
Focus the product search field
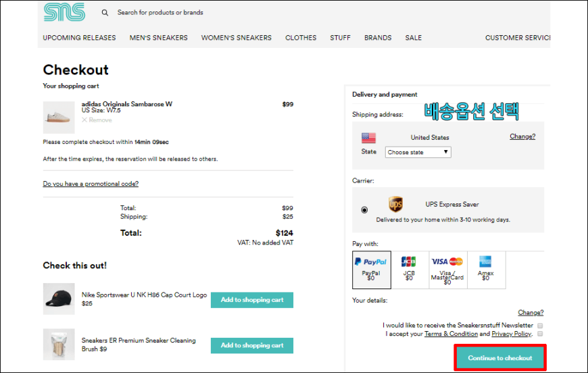point(160,12)
